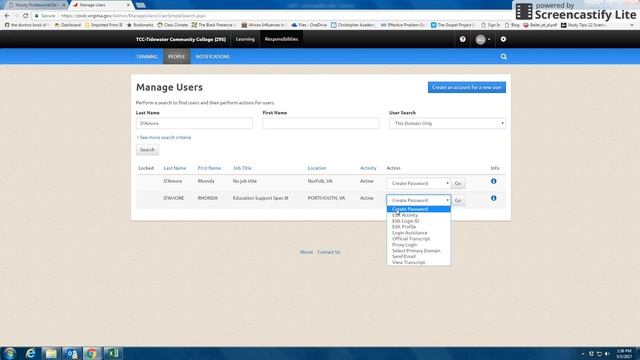
Task: Sort by First Name column header
Action: point(209,168)
